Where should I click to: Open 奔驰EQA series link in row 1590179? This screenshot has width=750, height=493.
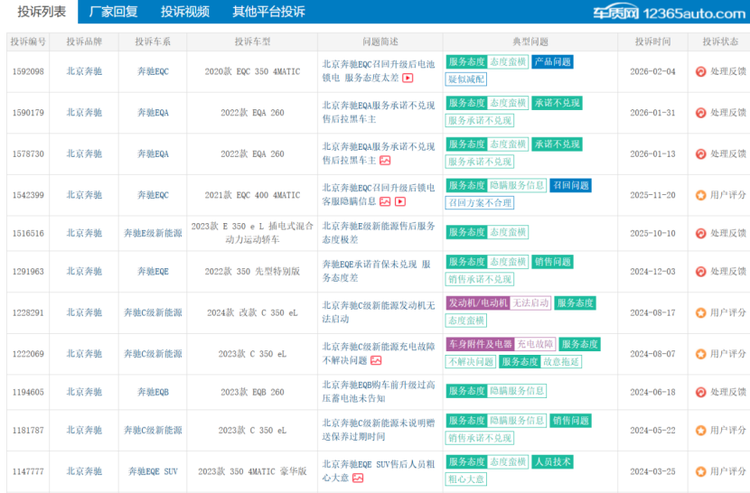(x=153, y=112)
